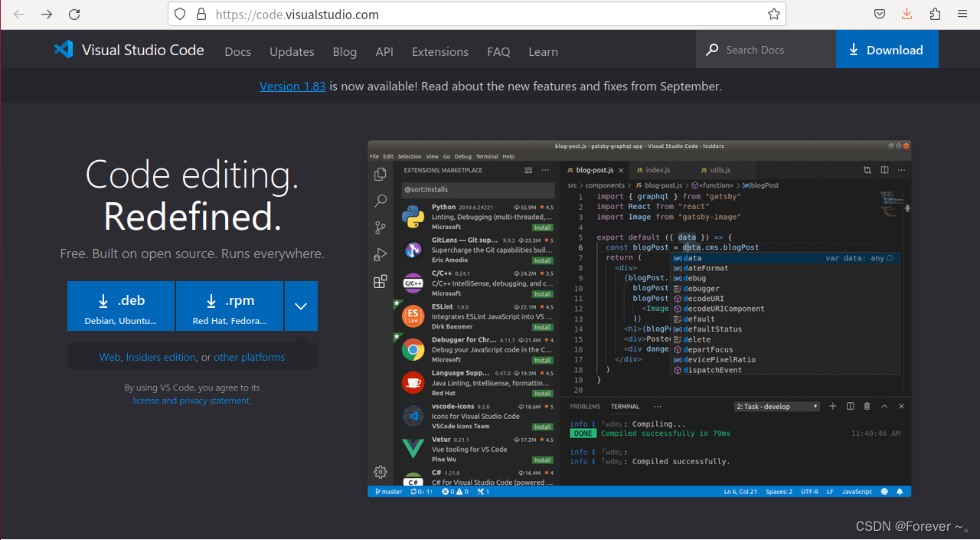Expand more download options chevron

[301, 306]
